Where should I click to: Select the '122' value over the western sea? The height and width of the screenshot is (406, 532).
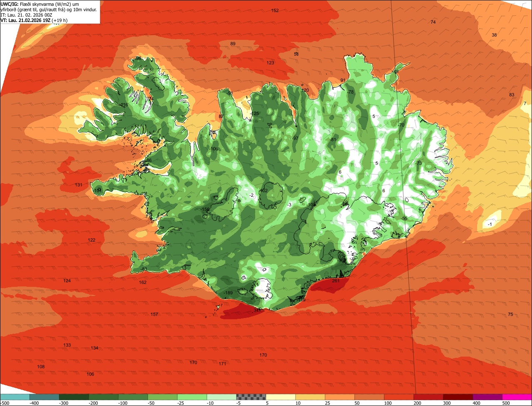pyautogui.click(x=91, y=240)
